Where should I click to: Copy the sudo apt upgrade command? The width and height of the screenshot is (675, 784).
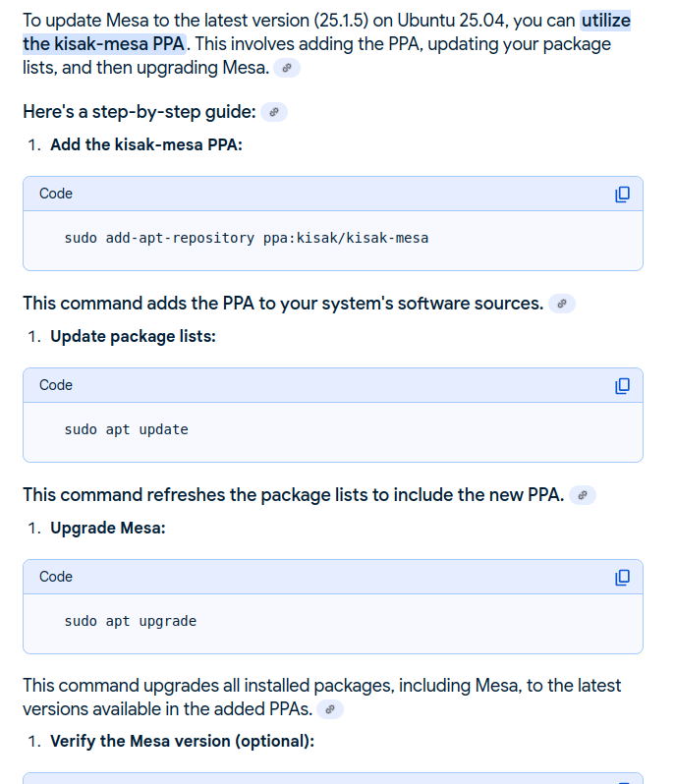tap(622, 577)
